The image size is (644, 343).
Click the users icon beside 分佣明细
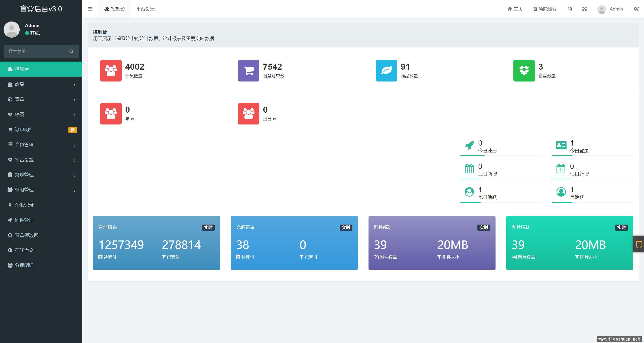coord(10,265)
